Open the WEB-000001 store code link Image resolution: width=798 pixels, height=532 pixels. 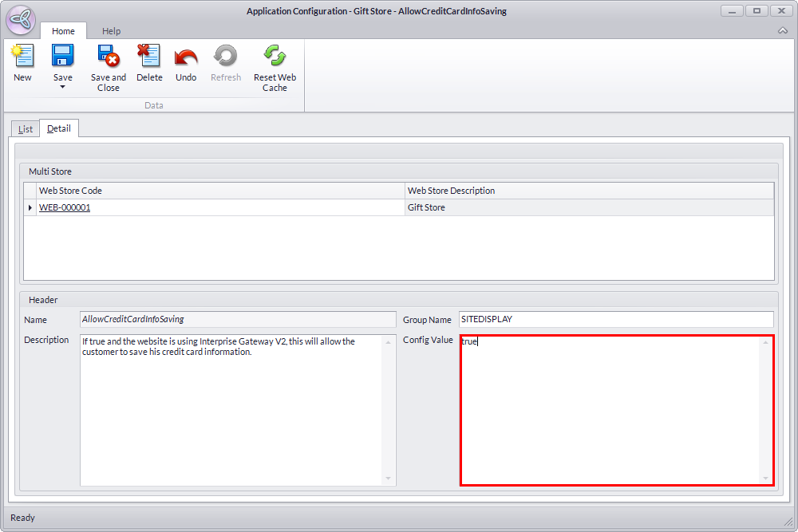coord(65,207)
